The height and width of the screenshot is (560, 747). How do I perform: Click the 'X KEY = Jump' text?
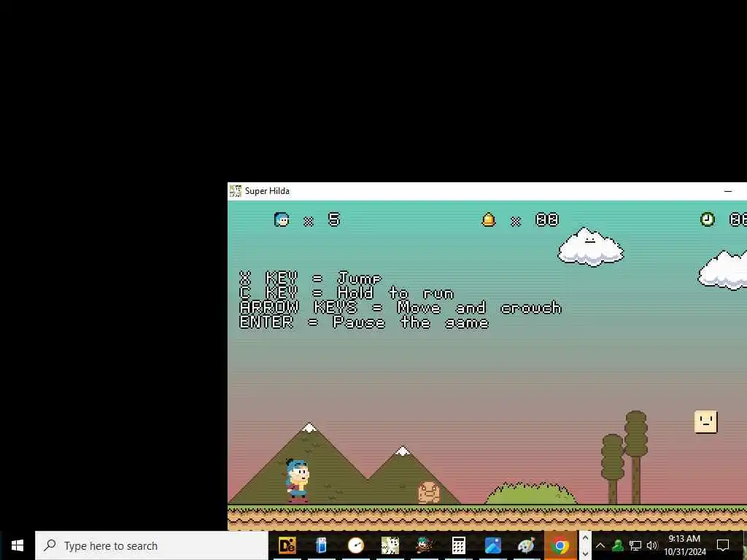[311, 278]
